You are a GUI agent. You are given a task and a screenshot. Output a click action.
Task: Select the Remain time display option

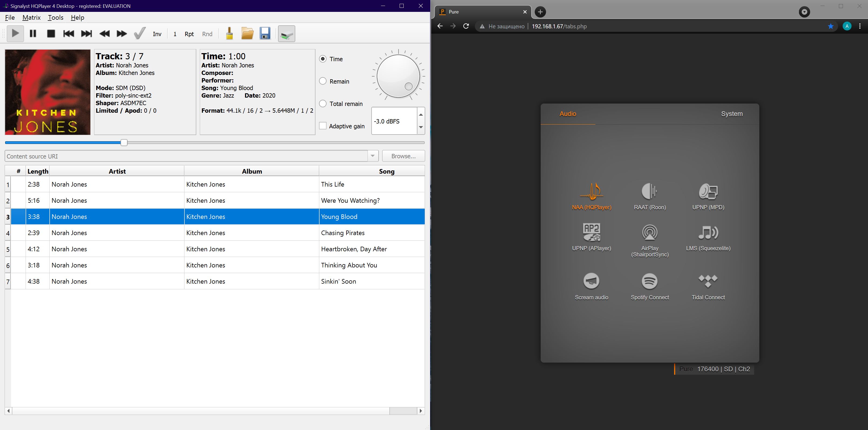(x=323, y=81)
